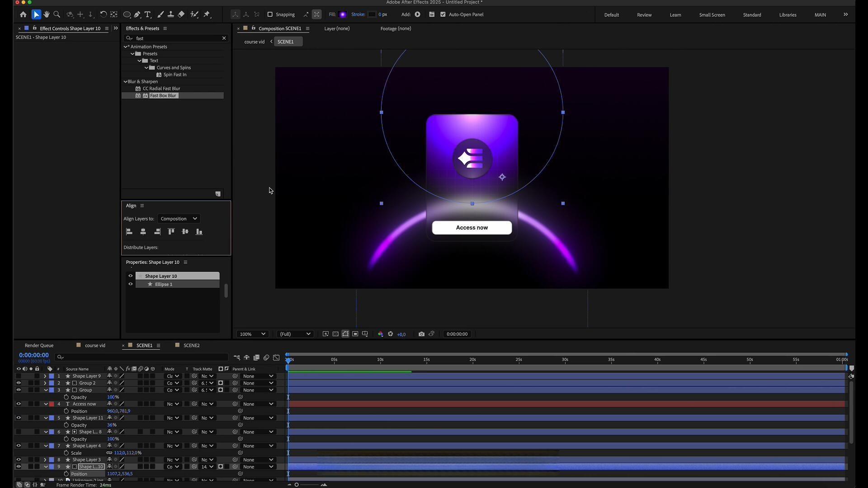The height and width of the screenshot is (488, 868).
Task: Switch to the SCENE2 timeline tab
Action: pyautogui.click(x=191, y=345)
